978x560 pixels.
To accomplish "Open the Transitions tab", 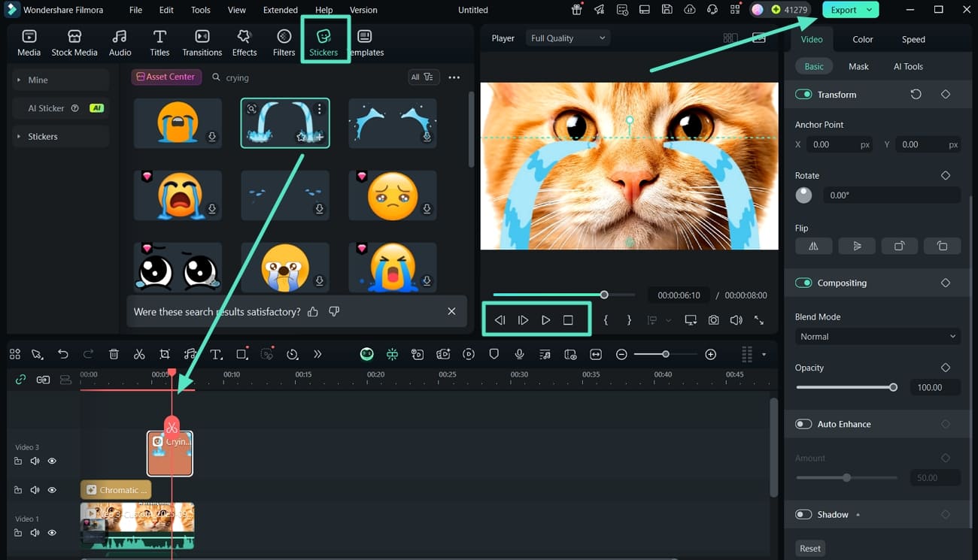I will point(202,43).
